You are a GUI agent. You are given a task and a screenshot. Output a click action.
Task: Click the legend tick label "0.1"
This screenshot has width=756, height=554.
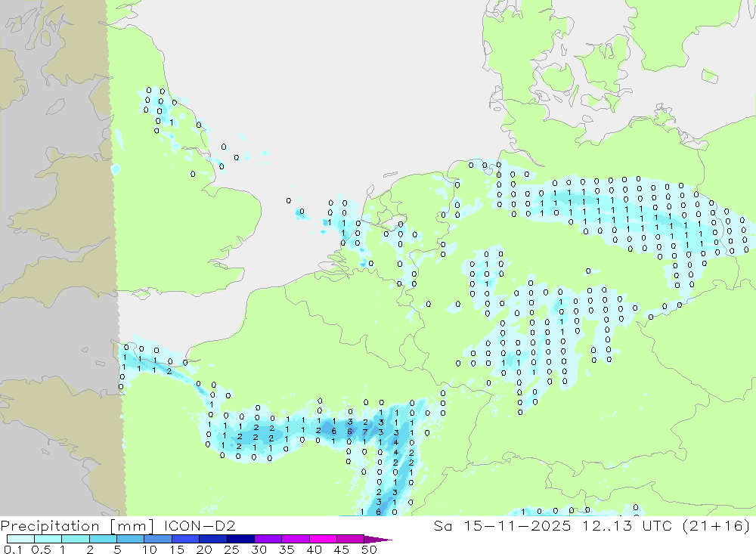(13, 549)
